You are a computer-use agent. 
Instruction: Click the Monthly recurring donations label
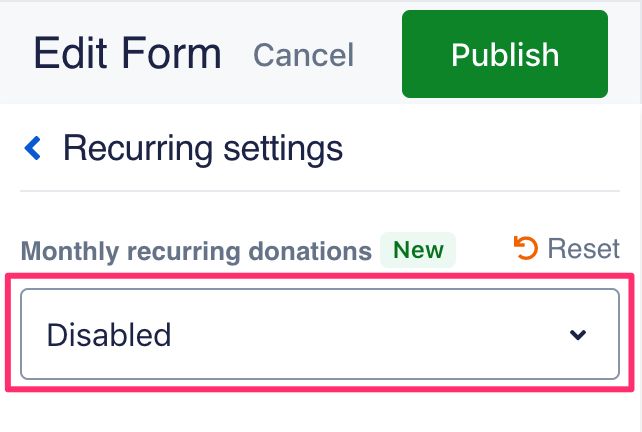click(196, 251)
